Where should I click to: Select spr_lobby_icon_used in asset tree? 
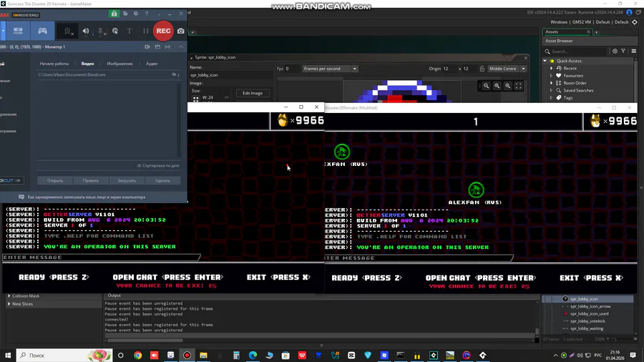(x=589, y=314)
